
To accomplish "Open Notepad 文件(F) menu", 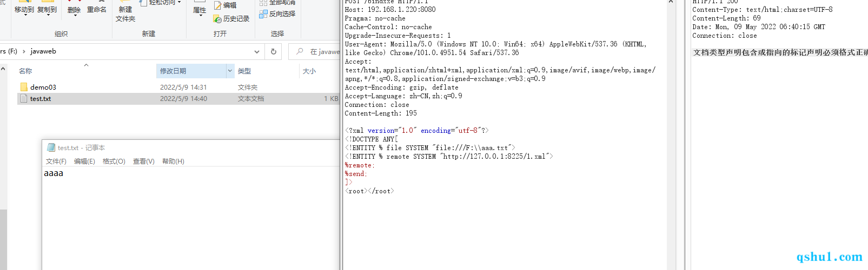I will (x=56, y=161).
